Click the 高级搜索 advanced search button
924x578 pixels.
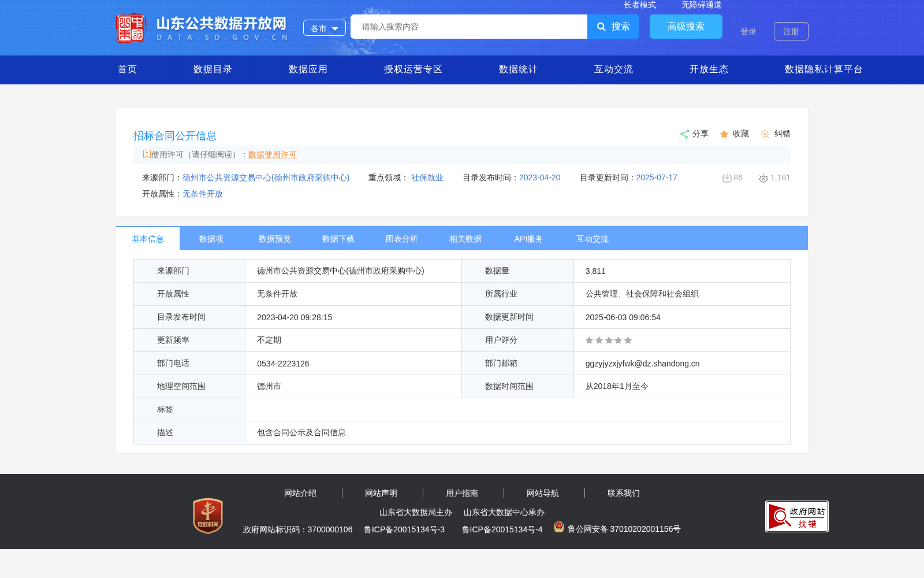686,27
